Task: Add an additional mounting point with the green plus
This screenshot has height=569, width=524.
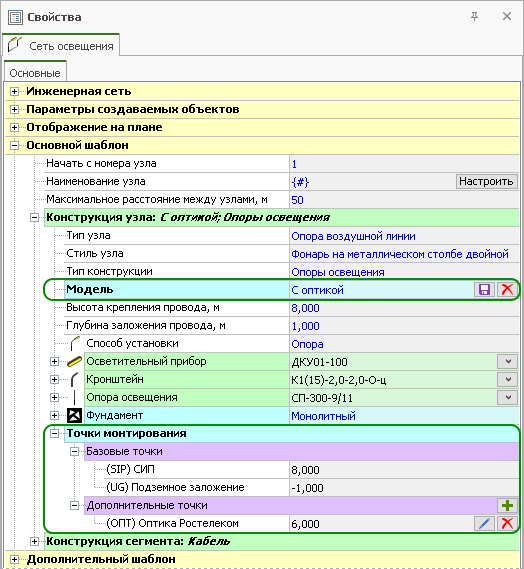Action: point(507,505)
